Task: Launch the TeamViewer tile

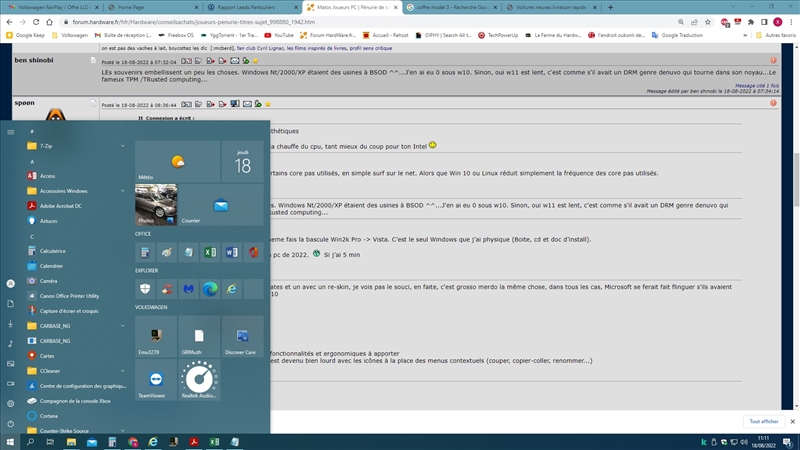Action: click(156, 379)
